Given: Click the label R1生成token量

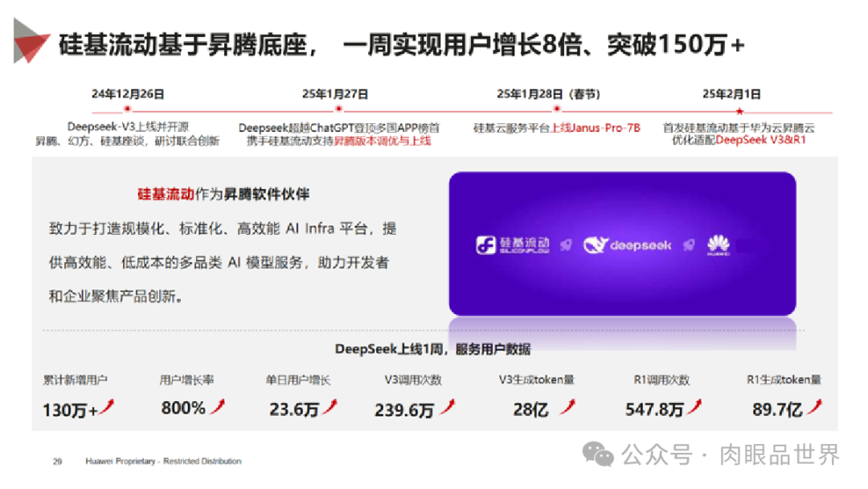Looking at the screenshot, I should coord(784,380).
